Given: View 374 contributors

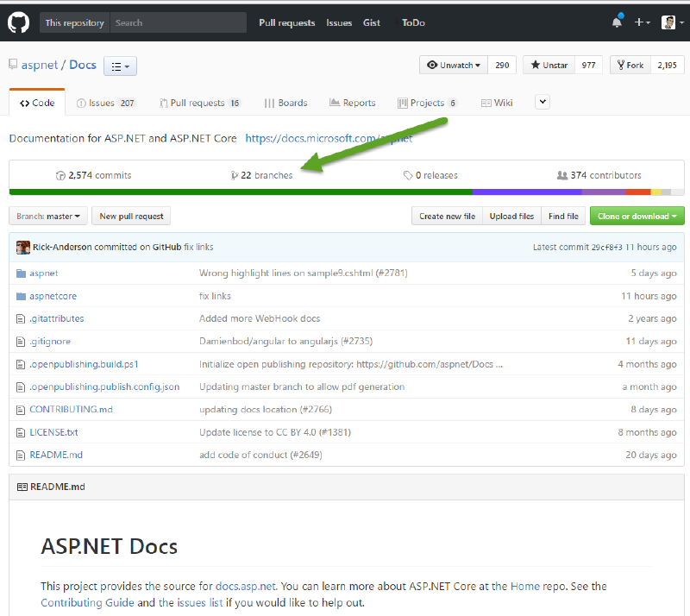Looking at the screenshot, I should coord(599,175).
